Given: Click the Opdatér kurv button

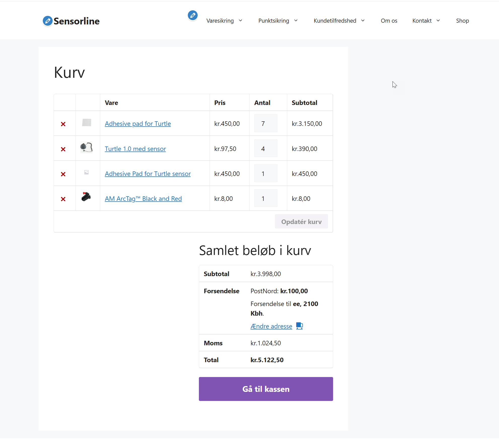Looking at the screenshot, I should click(301, 221).
